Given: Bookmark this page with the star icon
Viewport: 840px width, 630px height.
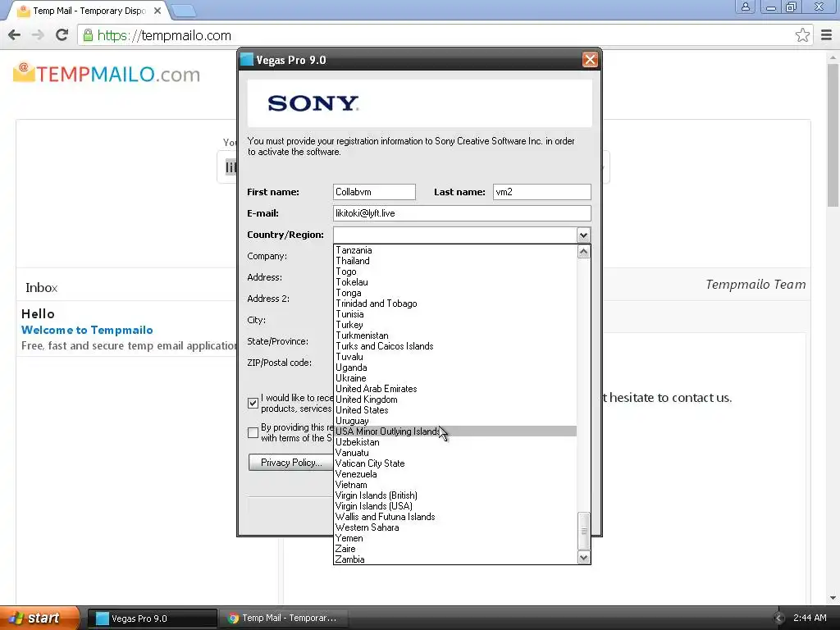Looking at the screenshot, I should click(x=802, y=35).
